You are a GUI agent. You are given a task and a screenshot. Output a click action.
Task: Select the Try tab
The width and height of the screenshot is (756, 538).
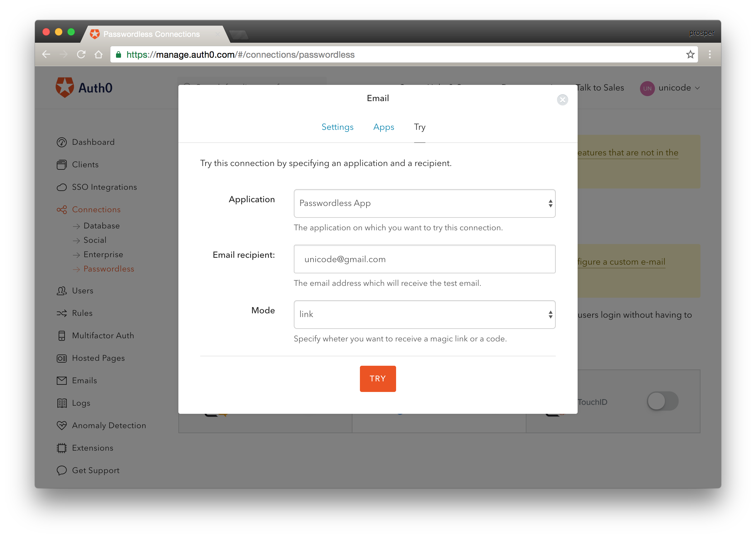(x=419, y=127)
